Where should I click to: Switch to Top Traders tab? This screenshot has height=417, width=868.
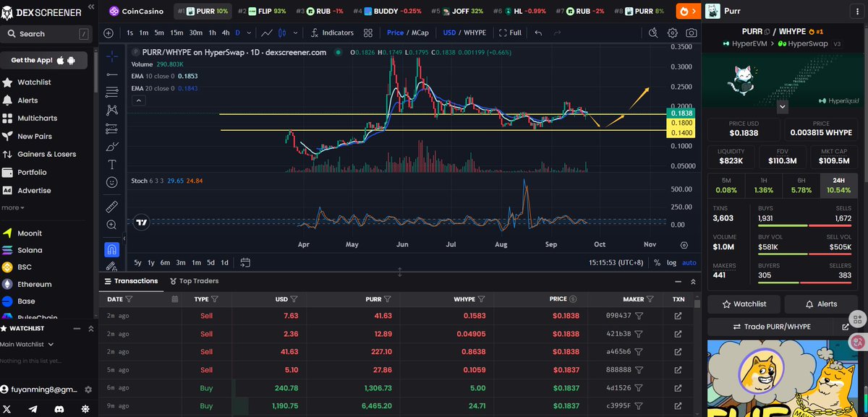(194, 281)
